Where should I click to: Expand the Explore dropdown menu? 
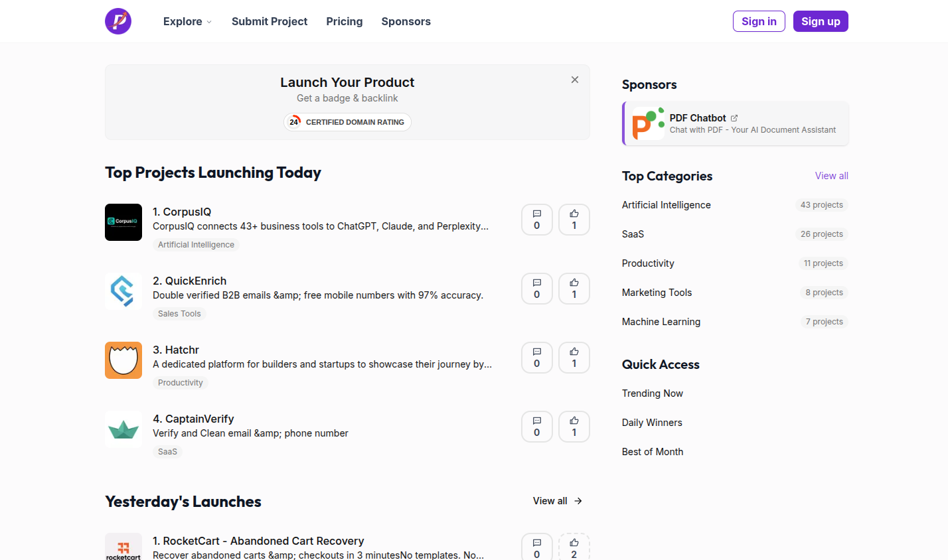point(187,21)
